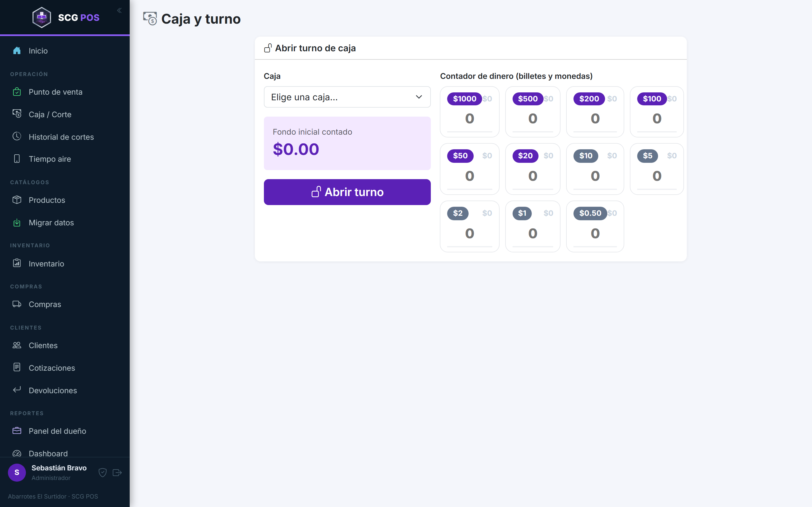
Task: Click the $500 denomination badge
Action: [528, 99]
